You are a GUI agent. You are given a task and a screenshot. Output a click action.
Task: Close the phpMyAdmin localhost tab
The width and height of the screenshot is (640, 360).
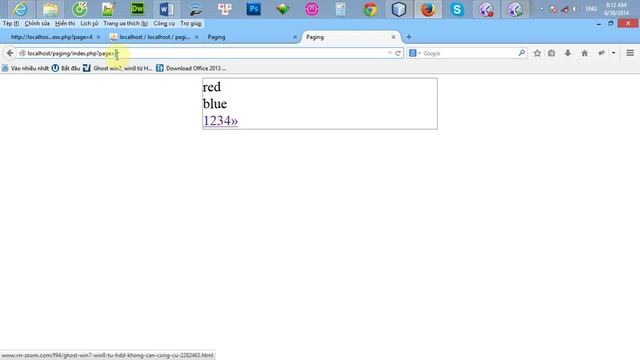coord(197,37)
